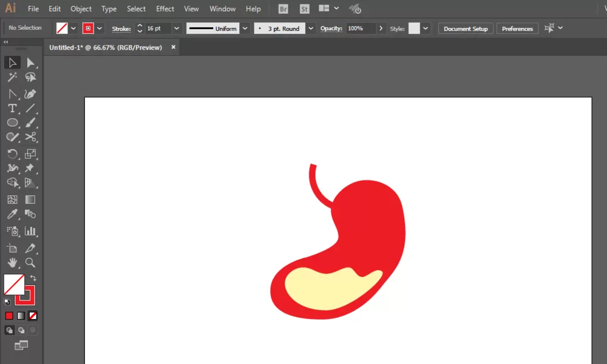607x364 pixels.
Task: Select the Zoom tool
Action: (x=30, y=263)
